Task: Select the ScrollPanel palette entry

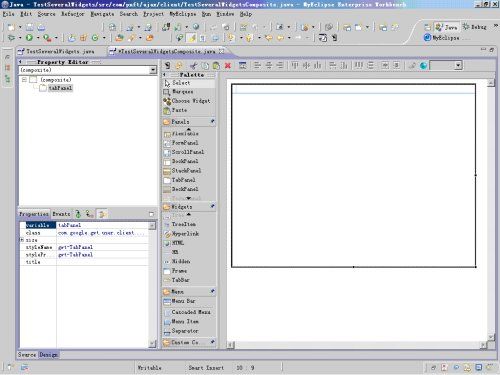Action: [x=187, y=152]
